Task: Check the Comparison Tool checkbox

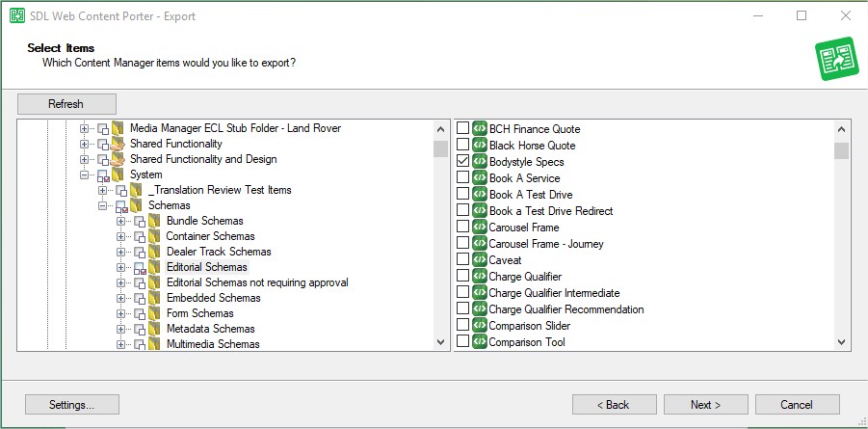Action: pyautogui.click(x=462, y=341)
